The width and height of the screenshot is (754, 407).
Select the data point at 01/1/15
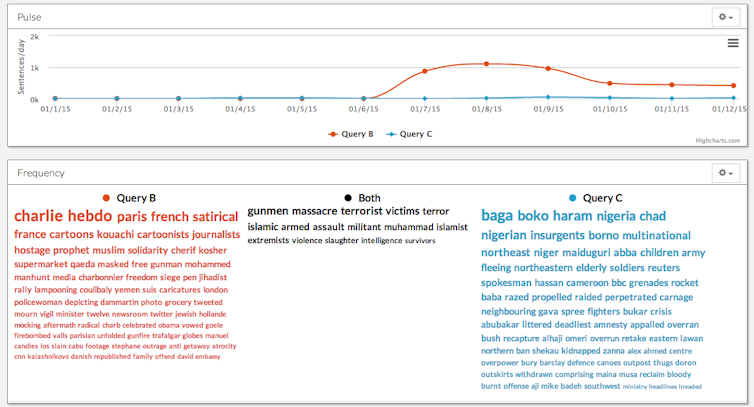(x=55, y=99)
